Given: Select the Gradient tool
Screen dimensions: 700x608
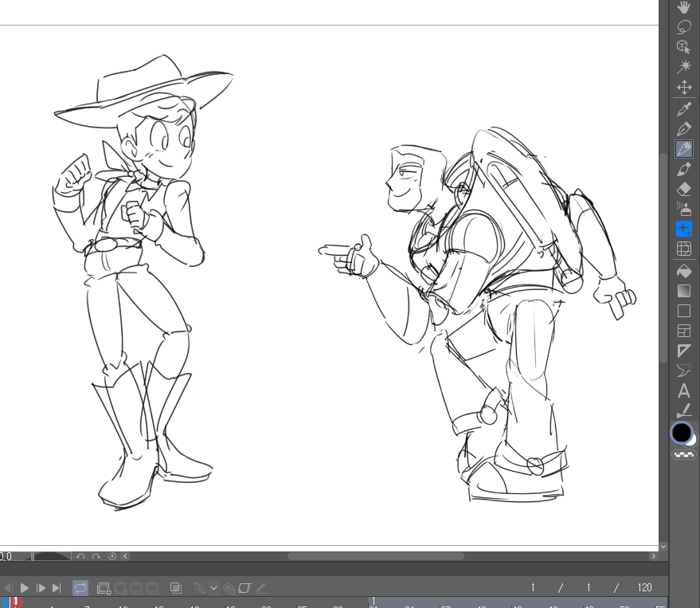Looking at the screenshot, I should pyautogui.click(x=683, y=291).
